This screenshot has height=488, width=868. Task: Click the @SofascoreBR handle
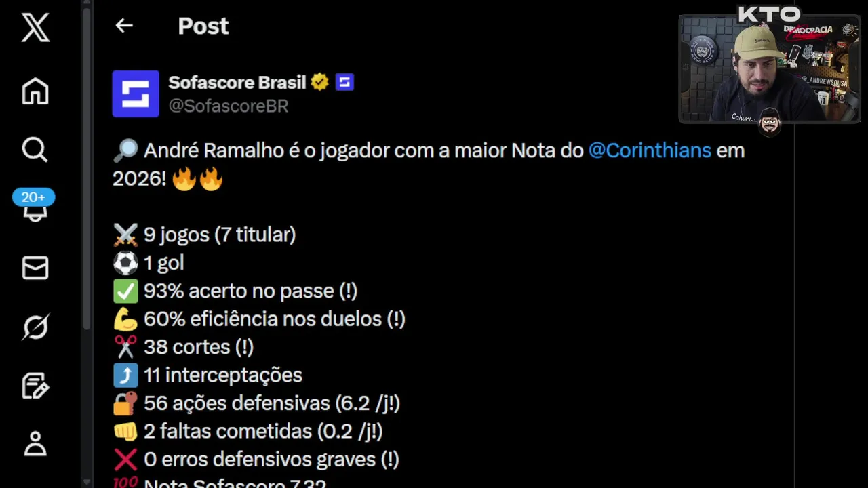click(229, 106)
